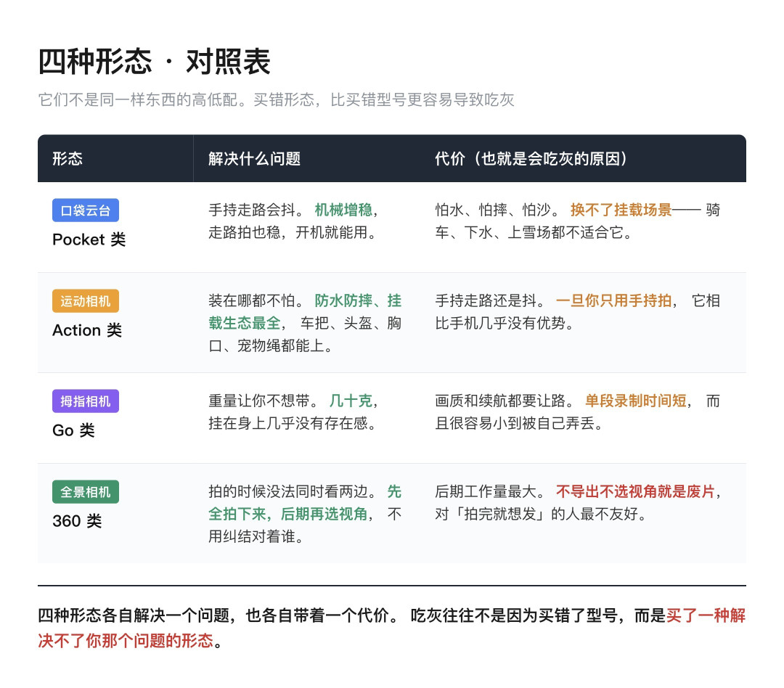Click the purple 拇指相机 tag
The width and height of the screenshot is (784, 688).
pyautogui.click(x=86, y=401)
